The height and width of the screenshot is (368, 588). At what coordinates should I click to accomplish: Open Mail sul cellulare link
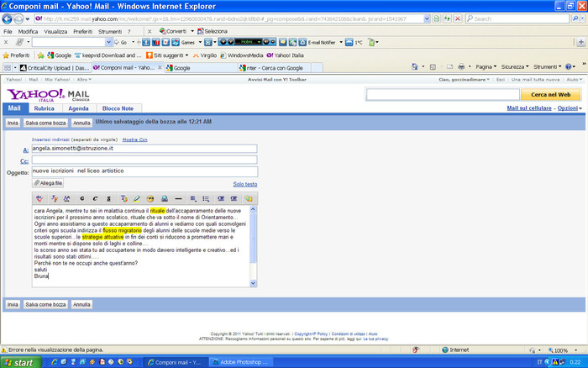[529, 108]
